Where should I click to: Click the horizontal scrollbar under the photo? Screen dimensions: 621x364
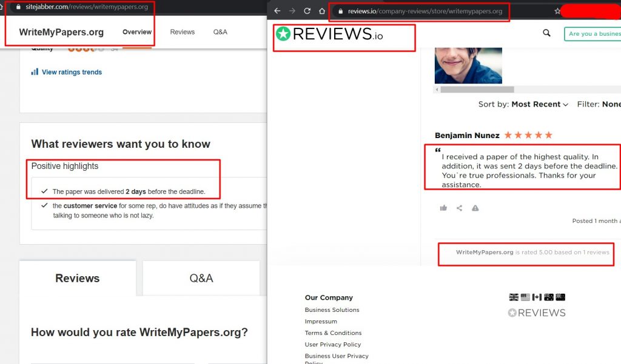[x=477, y=90]
